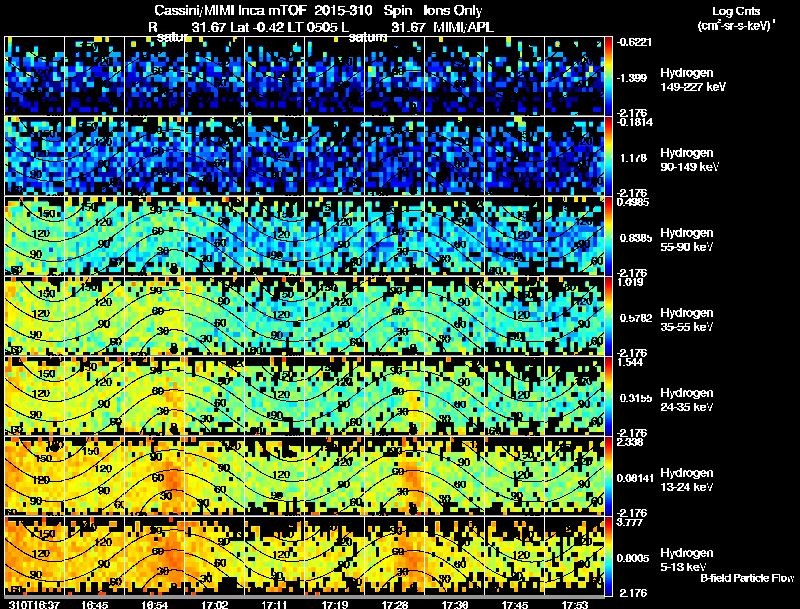This screenshot has width=800, height=609.
Task: Click the 0.8385 colorbar midpoint value
Action: tap(636, 238)
